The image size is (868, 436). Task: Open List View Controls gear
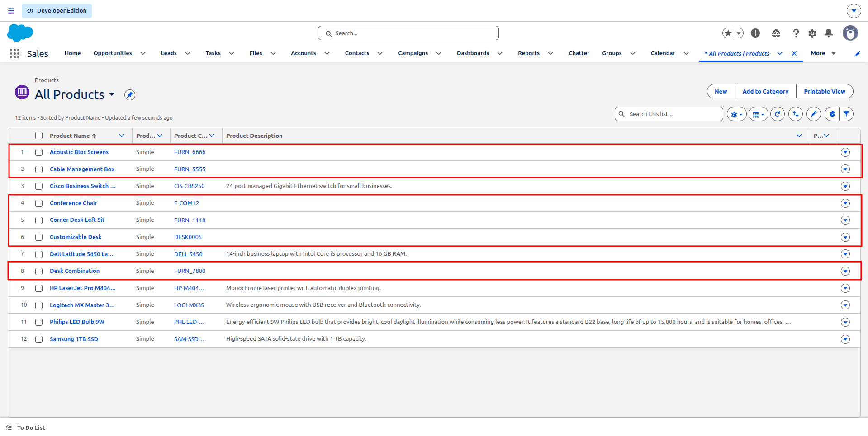736,114
